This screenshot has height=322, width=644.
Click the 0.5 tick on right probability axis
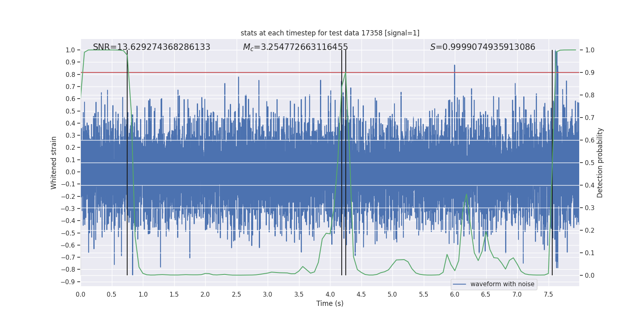coord(590,163)
